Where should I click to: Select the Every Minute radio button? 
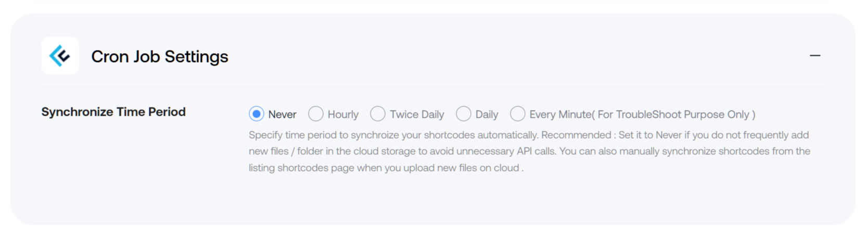[518, 114]
